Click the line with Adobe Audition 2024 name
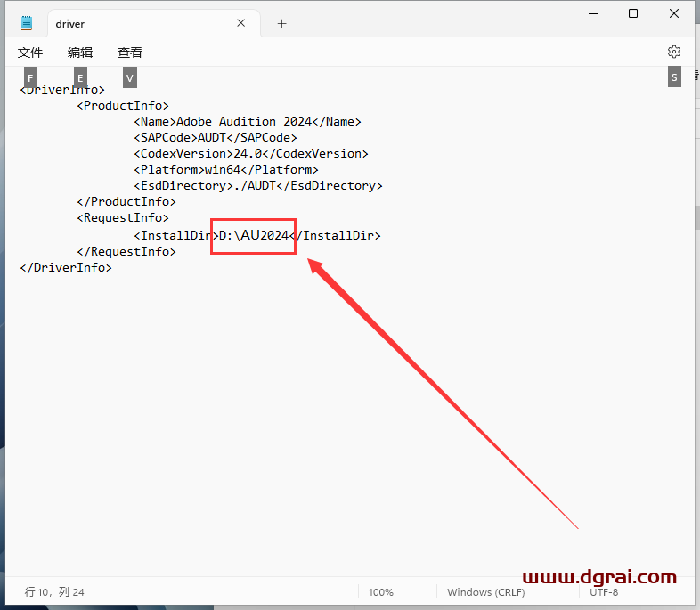Image resolution: width=700 pixels, height=610 pixels. pos(248,121)
